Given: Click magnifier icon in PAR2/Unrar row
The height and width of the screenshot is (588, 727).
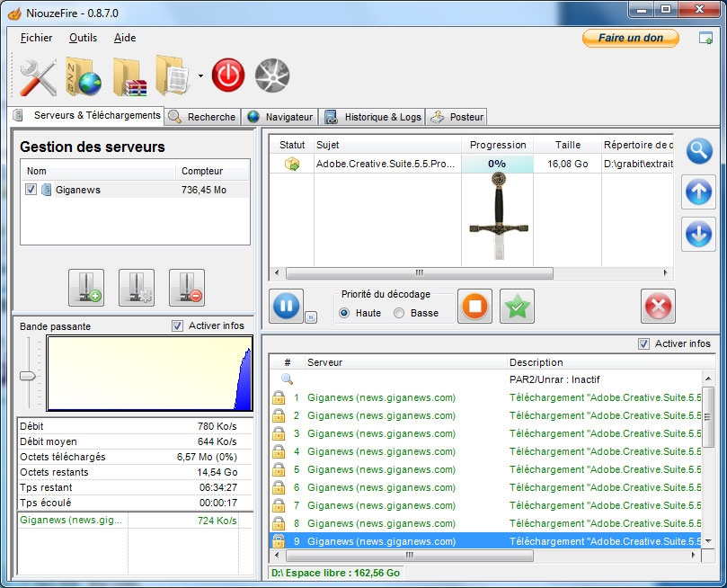Looking at the screenshot, I should (x=287, y=379).
